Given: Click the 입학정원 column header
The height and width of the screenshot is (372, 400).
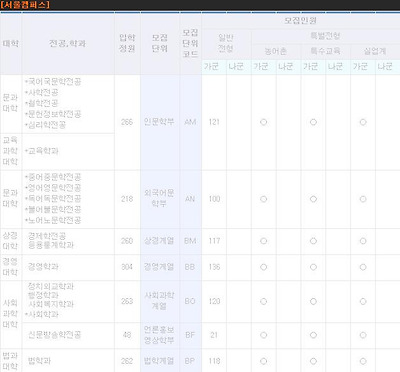Looking at the screenshot, I should tap(127, 43).
